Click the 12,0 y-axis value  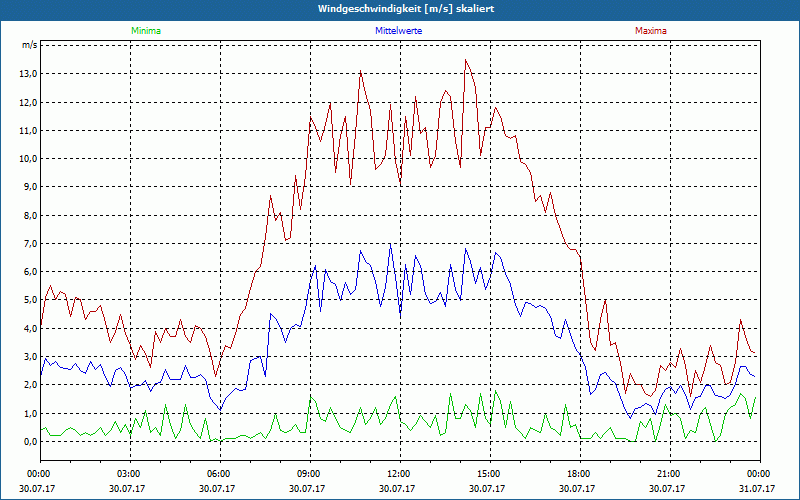tap(30, 102)
